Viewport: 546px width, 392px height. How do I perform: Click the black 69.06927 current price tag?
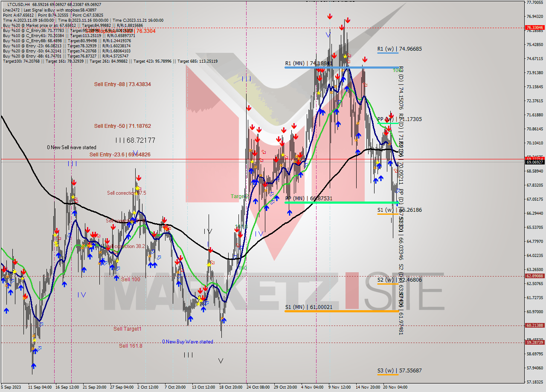(534, 162)
